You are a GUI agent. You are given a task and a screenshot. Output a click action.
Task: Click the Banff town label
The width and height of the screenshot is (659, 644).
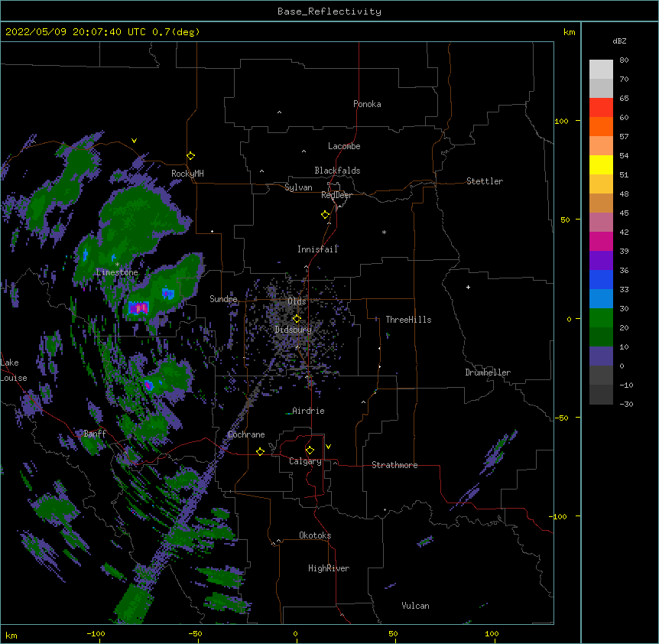point(95,434)
